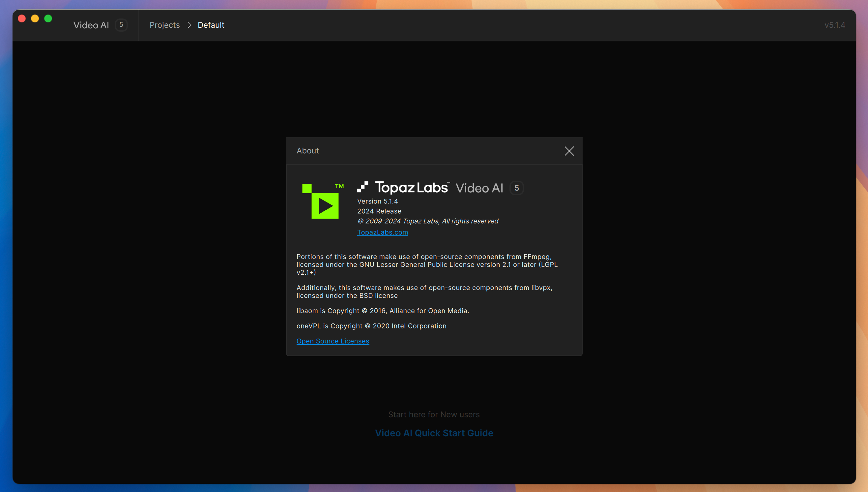Viewport: 868px width, 492px height.
Task: Click the close button on About dialog
Action: coord(569,151)
